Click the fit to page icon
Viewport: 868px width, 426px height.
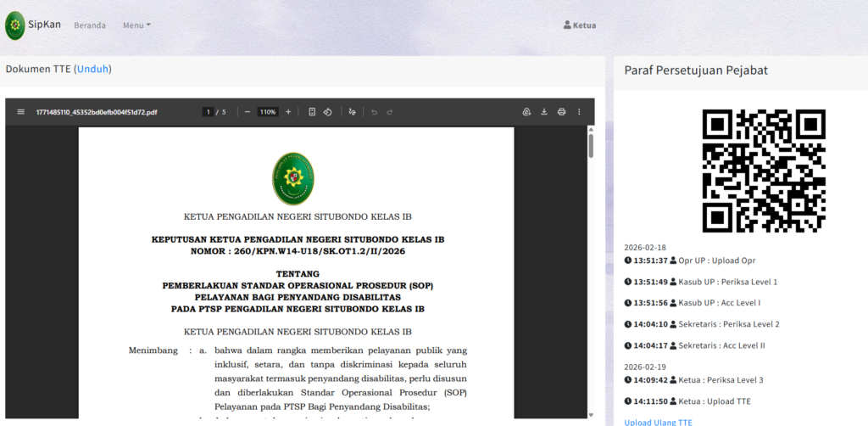pyautogui.click(x=312, y=112)
